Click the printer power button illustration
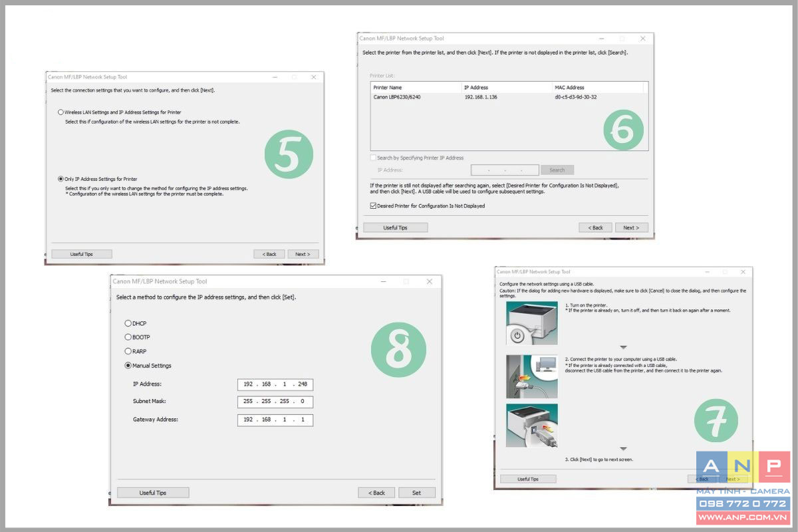 tap(531, 323)
